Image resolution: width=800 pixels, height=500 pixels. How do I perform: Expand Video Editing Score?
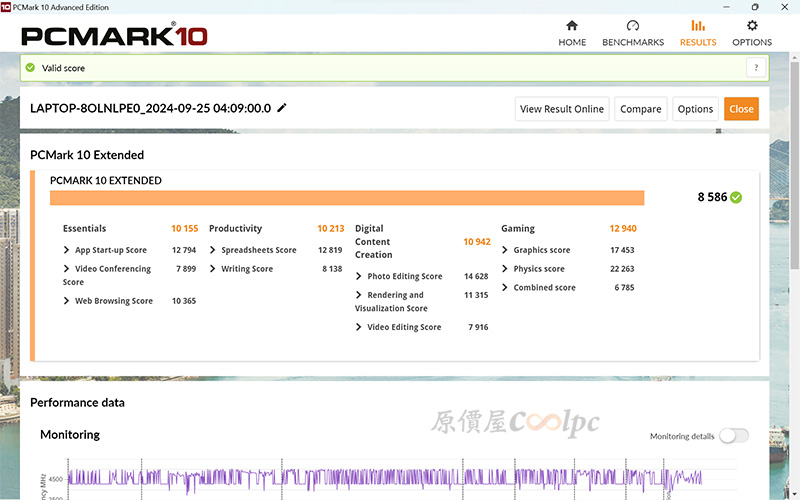pos(359,327)
